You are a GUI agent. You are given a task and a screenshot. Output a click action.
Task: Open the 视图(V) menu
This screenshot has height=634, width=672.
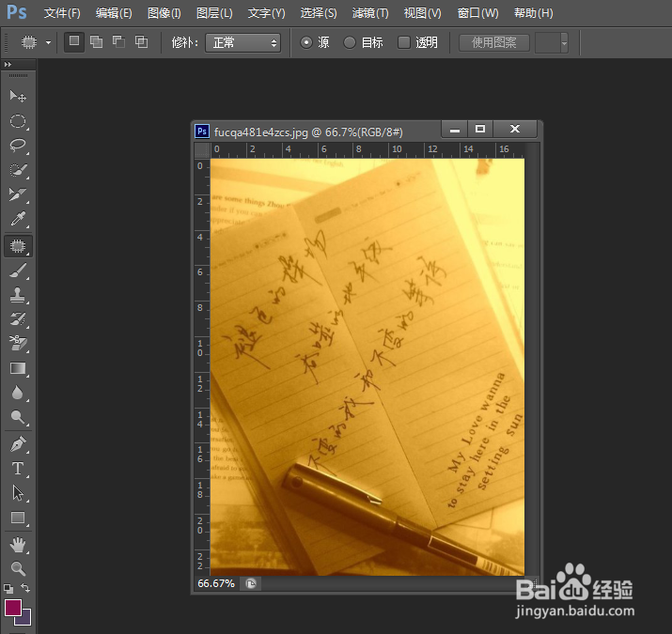click(x=422, y=13)
